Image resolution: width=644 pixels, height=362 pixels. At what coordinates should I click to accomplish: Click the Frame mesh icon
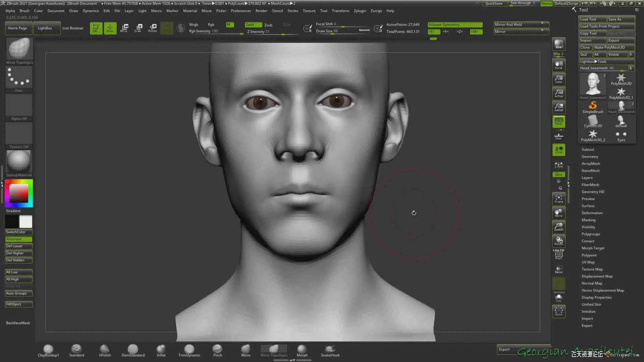coord(558,199)
